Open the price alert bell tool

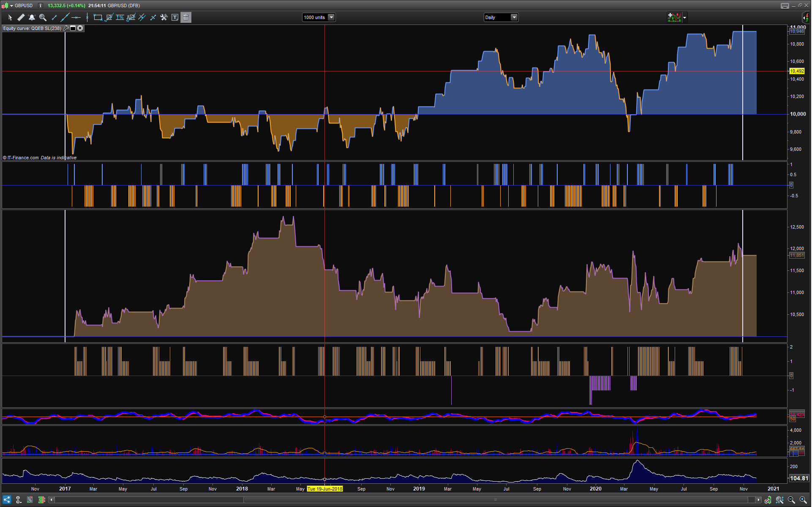pyautogui.click(x=32, y=17)
